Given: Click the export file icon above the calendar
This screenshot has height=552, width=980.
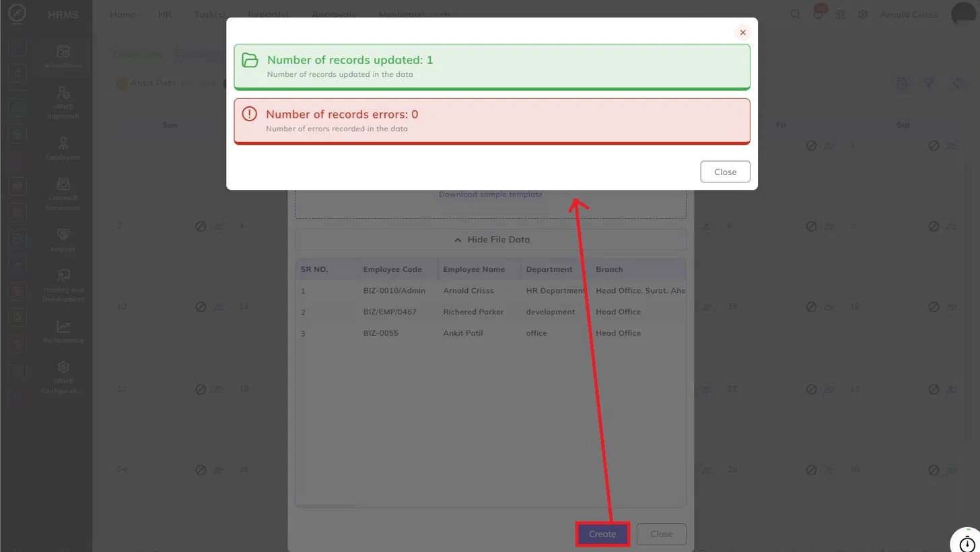Looking at the screenshot, I should coord(902,83).
